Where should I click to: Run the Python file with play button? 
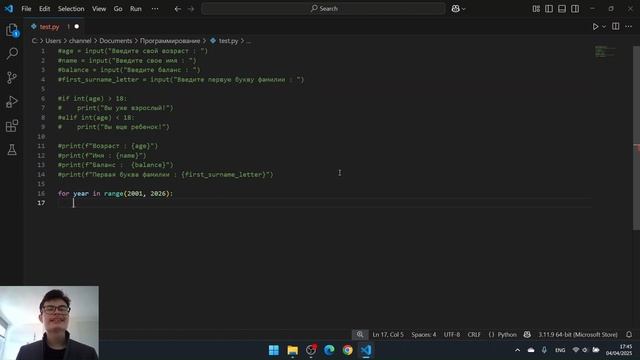(x=595, y=27)
